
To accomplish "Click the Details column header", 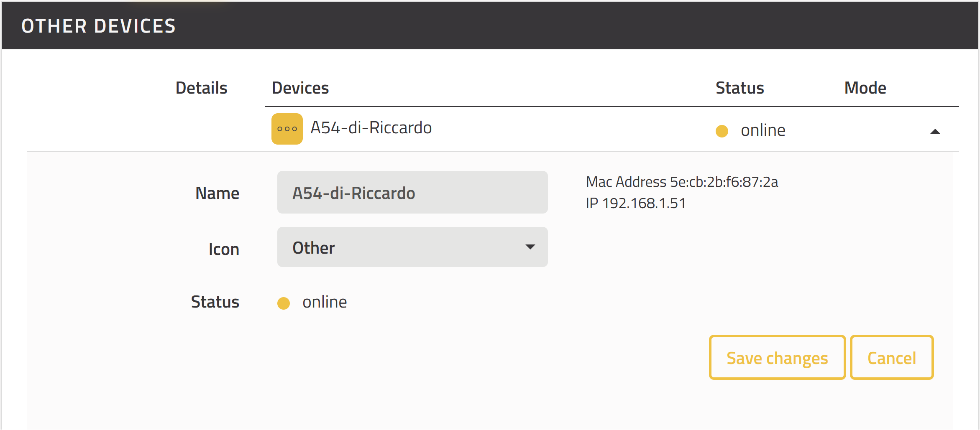I will point(201,88).
